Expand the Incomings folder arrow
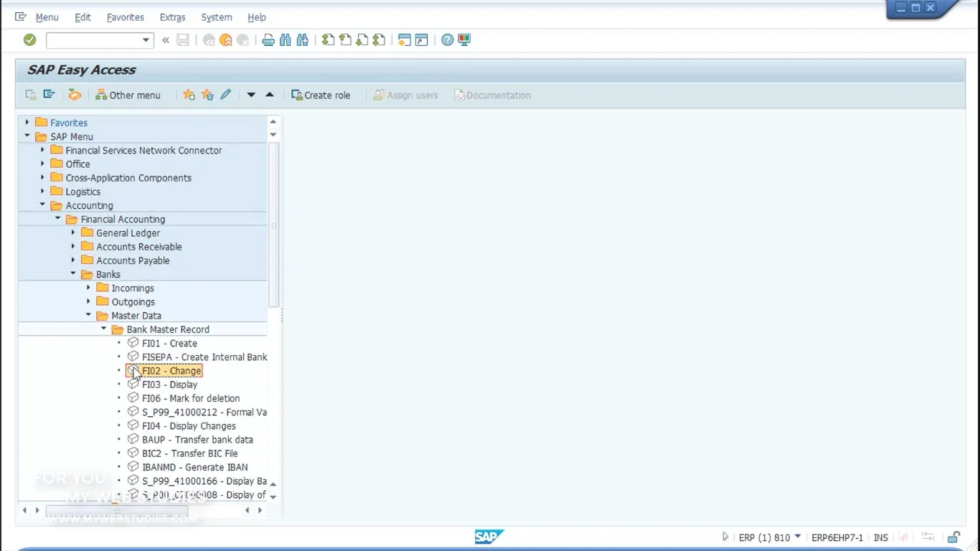980x551 pixels. point(88,288)
